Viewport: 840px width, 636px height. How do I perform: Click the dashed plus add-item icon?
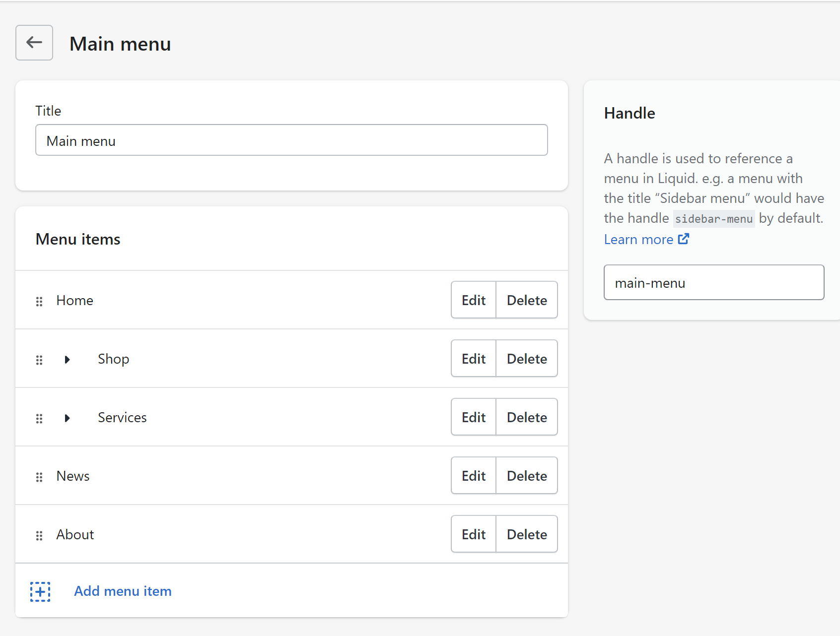coord(40,591)
